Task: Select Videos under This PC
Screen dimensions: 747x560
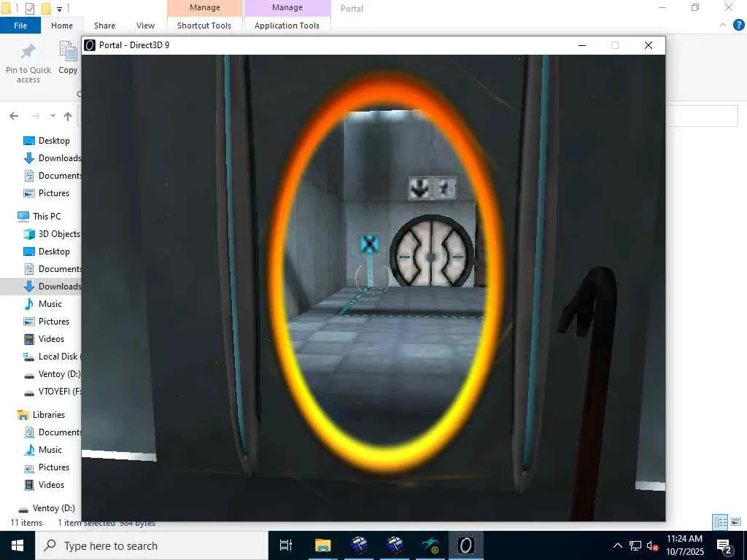Action: tap(51, 339)
